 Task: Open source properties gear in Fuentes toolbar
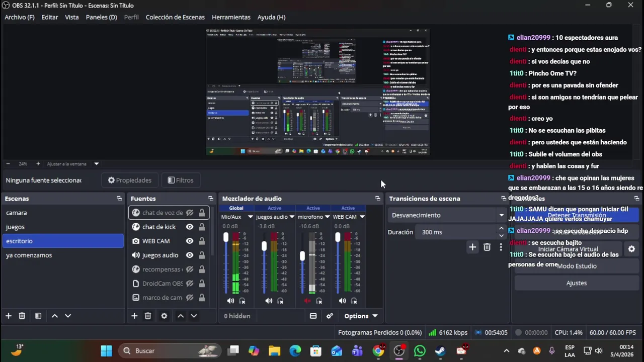tap(164, 316)
